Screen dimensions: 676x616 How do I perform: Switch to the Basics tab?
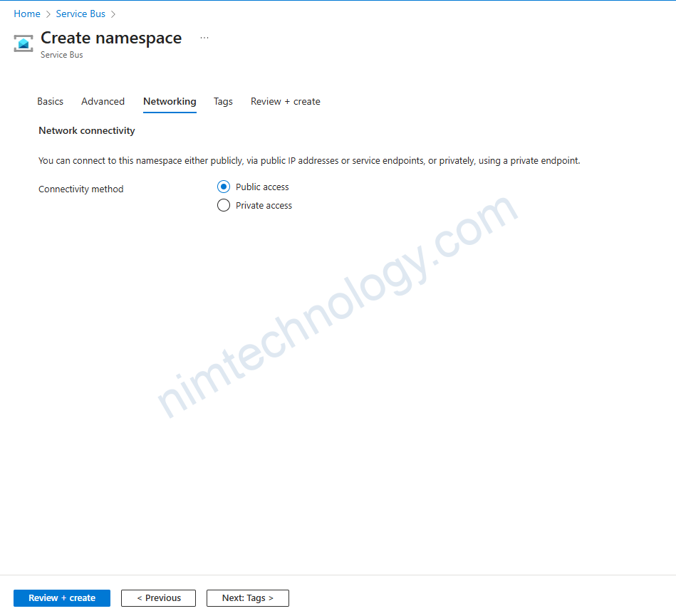[50, 102]
